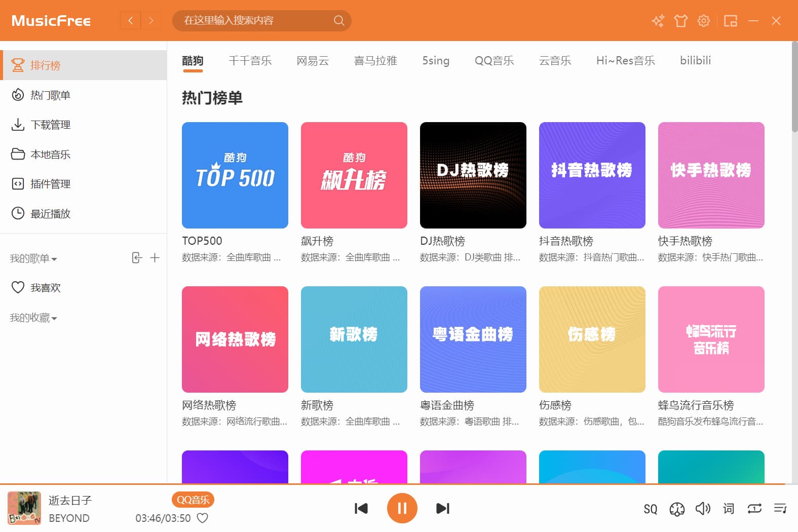Open the 网络热歌榜 chart cover
798x532 pixels.
(x=235, y=339)
